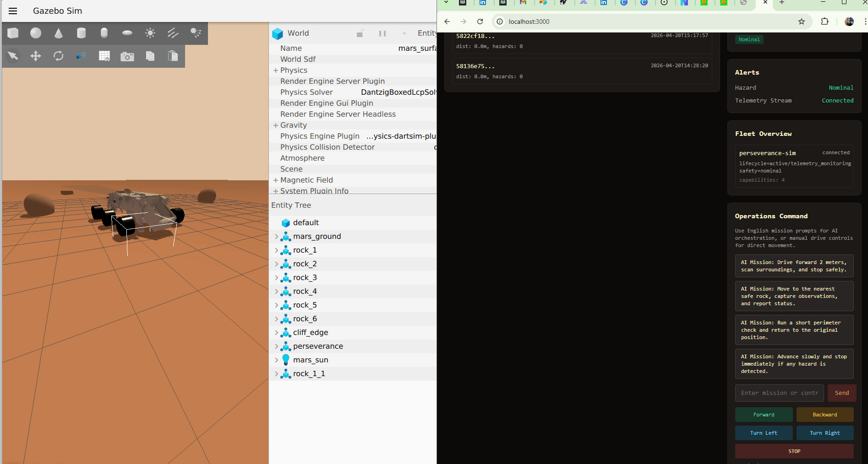Expand the rock_1 entity node

[276, 250]
